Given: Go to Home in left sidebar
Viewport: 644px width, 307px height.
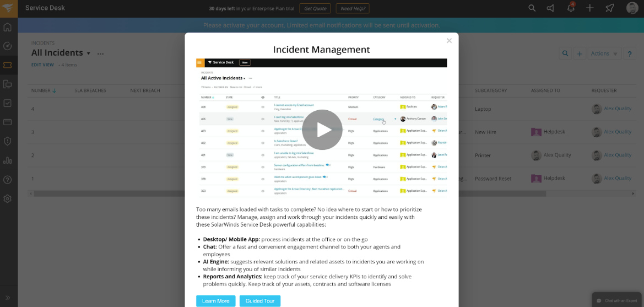Looking at the screenshot, I should point(8,27).
